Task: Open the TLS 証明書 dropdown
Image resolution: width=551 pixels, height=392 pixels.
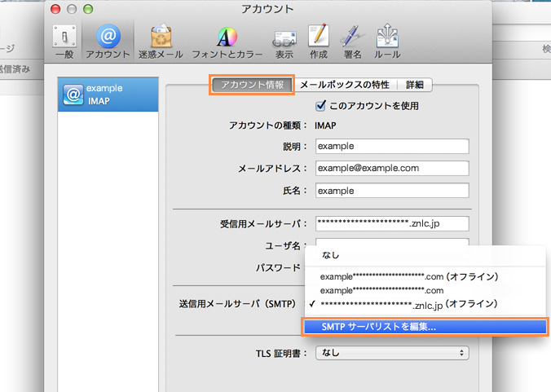Action: pos(392,353)
